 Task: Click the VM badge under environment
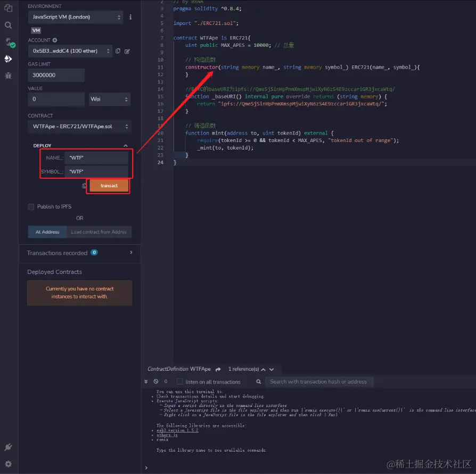[x=36, y=30]
